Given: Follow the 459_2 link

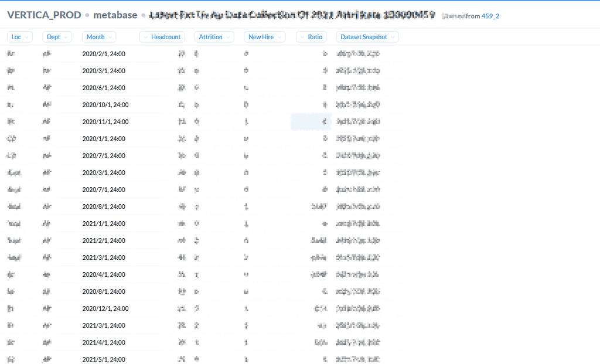Looking at the screenshot, I should (x=490, y=16).
